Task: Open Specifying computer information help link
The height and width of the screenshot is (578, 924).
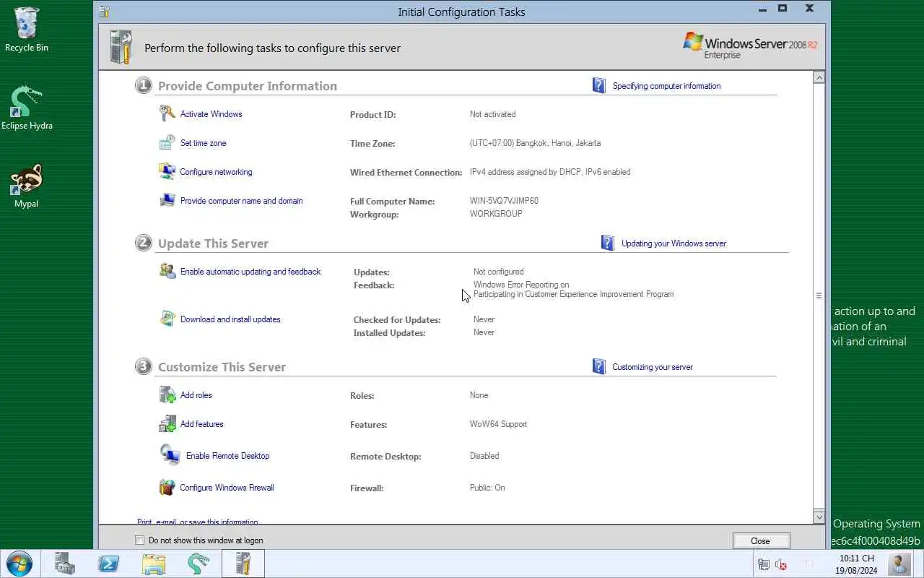Action: (666, 86)
